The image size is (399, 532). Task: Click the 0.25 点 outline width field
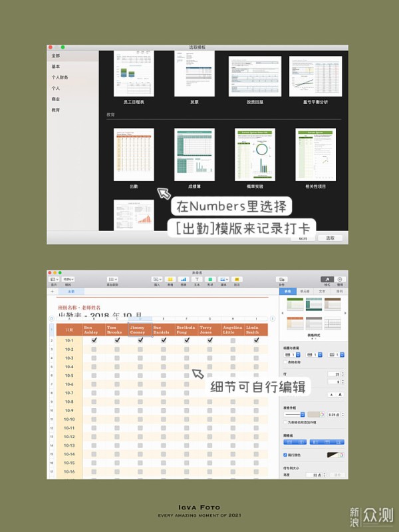(x=334, y=415)
